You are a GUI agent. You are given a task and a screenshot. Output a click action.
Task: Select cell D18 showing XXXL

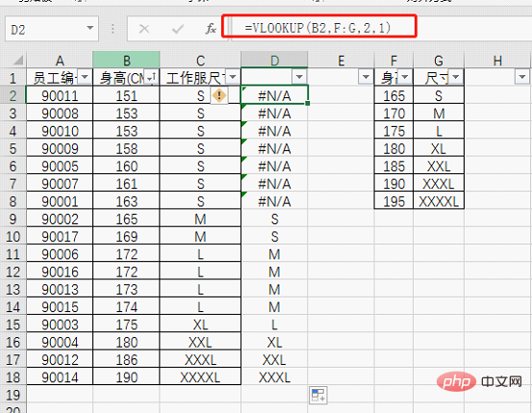pos(274,377)
